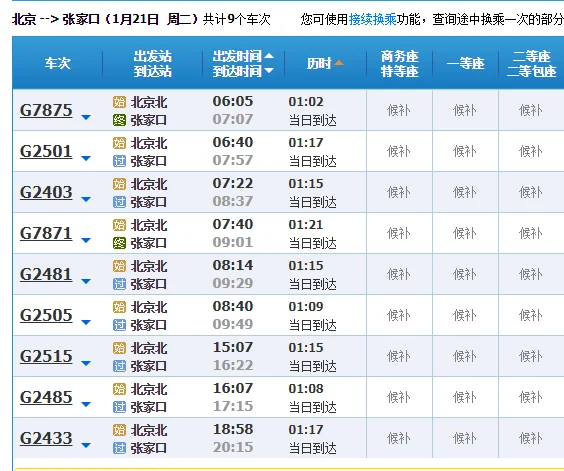This screenshot has height=471, width=564.
Task: Expand stop list arrow beside G7875
Action: pyautogui.click(x=86, y=117)
